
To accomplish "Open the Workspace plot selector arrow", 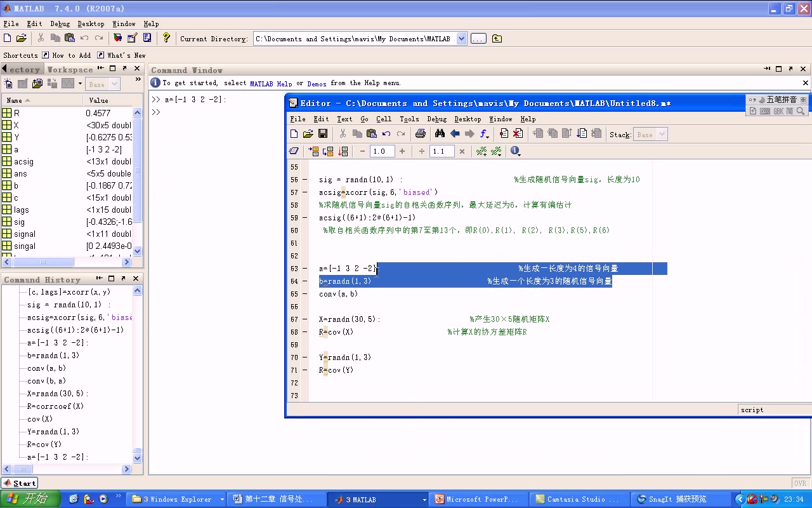I will click(80, 83).
